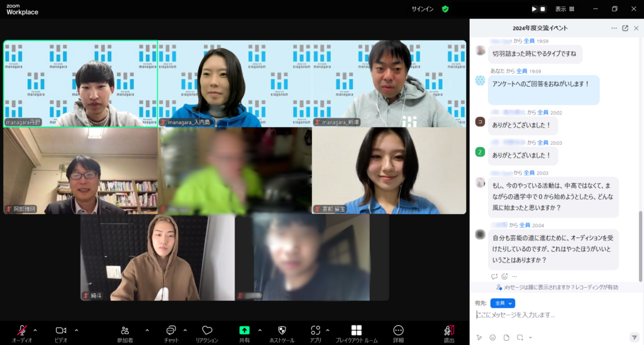
Task: Expand the caret next to チャット
Action: click(185, 330)
